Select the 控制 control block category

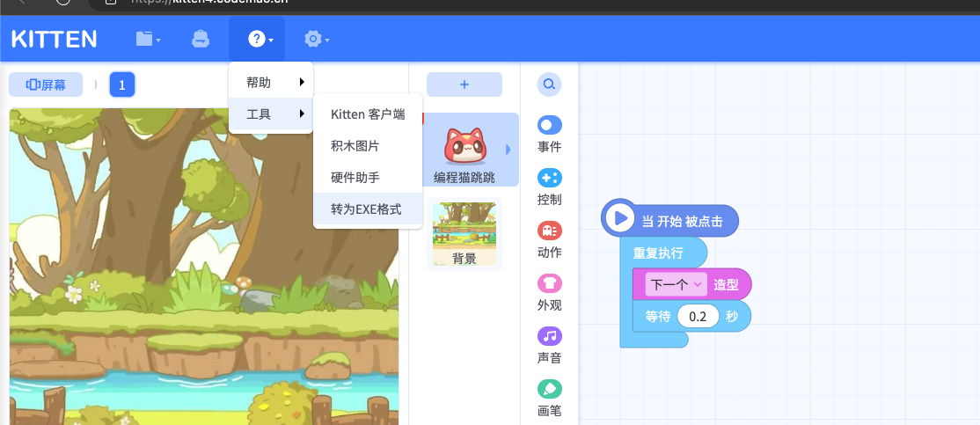549,187
